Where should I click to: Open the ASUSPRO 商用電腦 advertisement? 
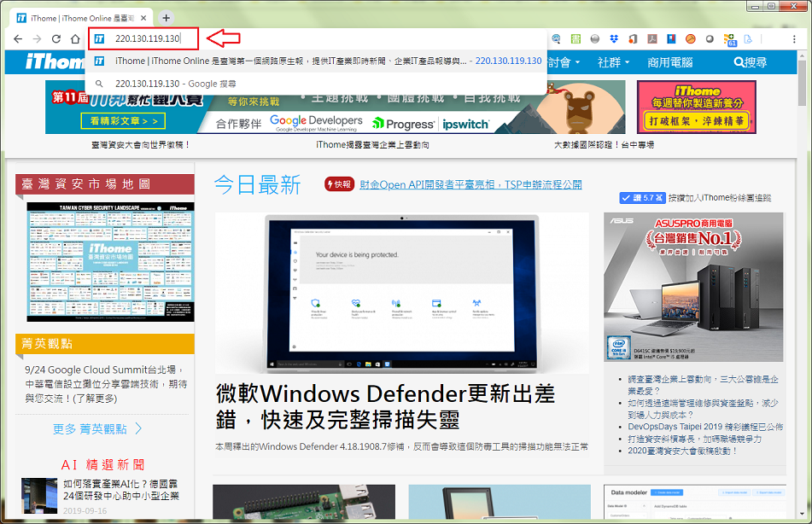693,287
